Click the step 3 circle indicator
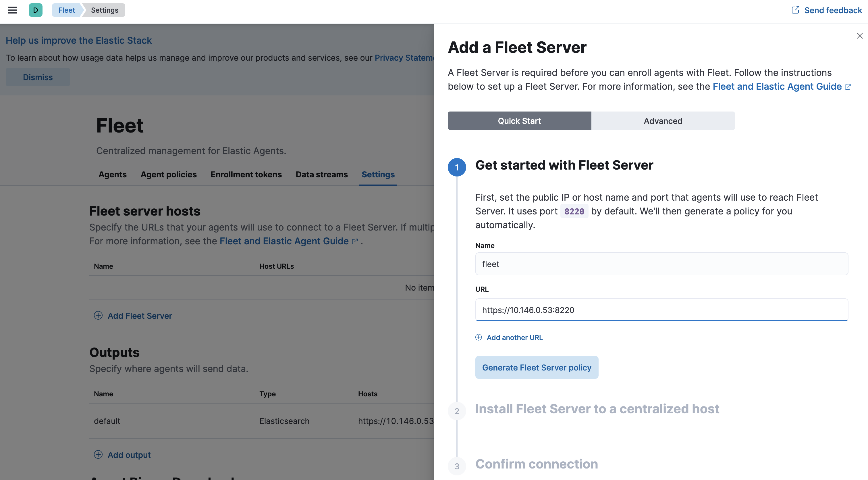Screen dimensions: 868x480 point(457,466)
